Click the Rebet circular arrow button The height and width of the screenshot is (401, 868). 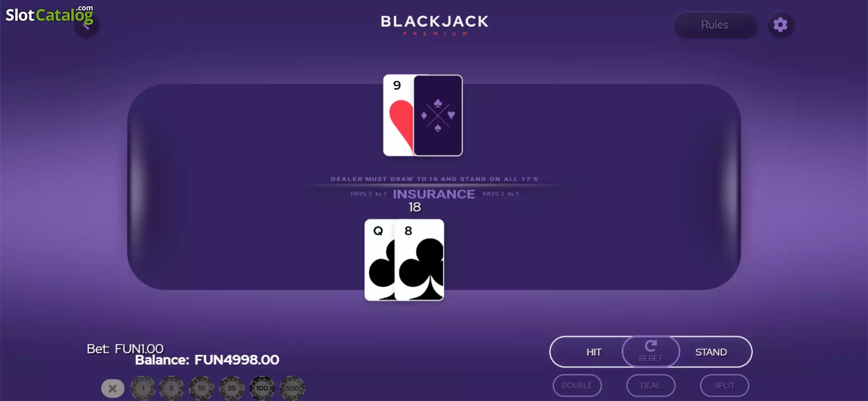[x=651, y=351]
